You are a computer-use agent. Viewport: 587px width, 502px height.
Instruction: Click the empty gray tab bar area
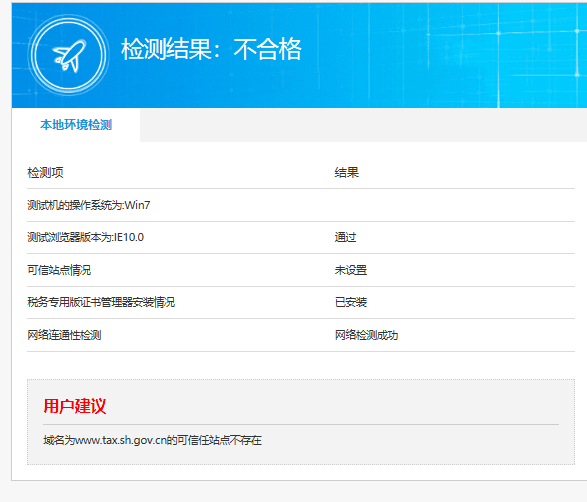pyautogui.click(x=363, y=125)
